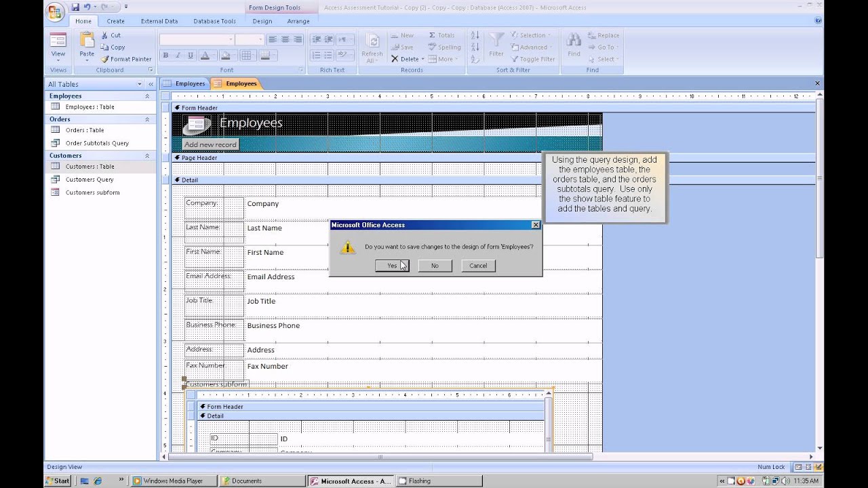Switch to the Database Tools tab
The width and height of the screenshot is (868, 488).
pyautogui.click(x=214, y=21)
